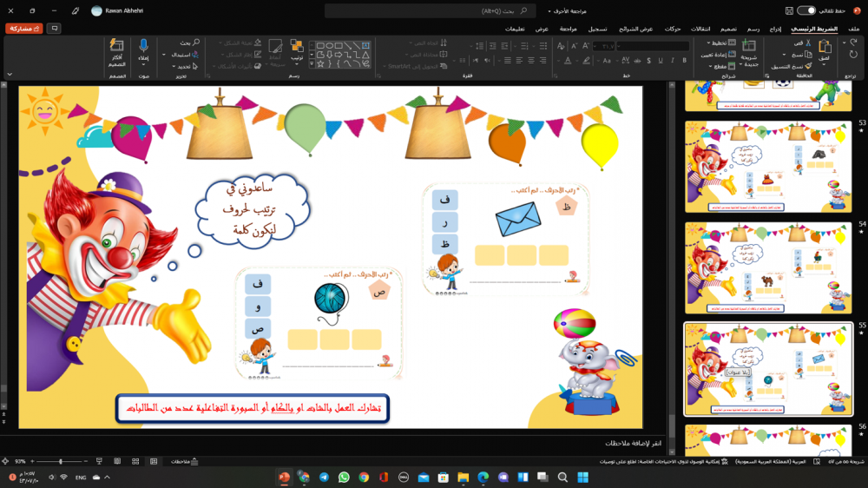Open the Comments speech bubble button
Image resolution: width=868 pixels, height=488 pixels.
(x=54, y=29)
